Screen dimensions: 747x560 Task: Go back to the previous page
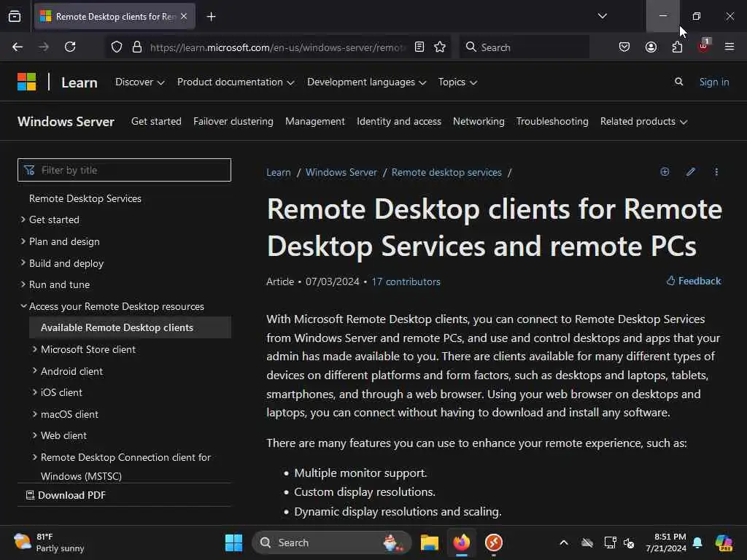point(18,47)
